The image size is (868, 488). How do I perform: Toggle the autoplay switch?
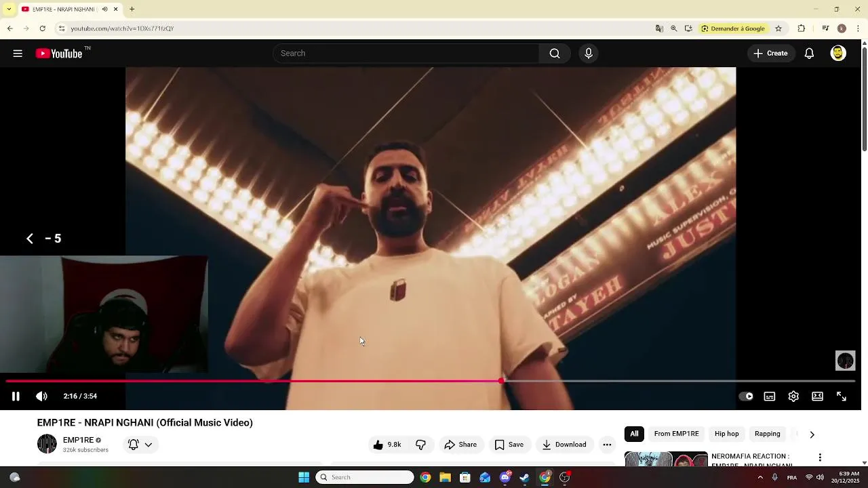[746, 396]
